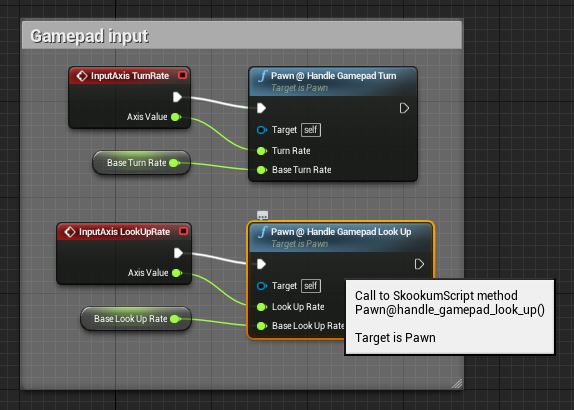
Task: Select Pawn @ Handle Gamepad Turn header
Action: click(x=333, y=82)
